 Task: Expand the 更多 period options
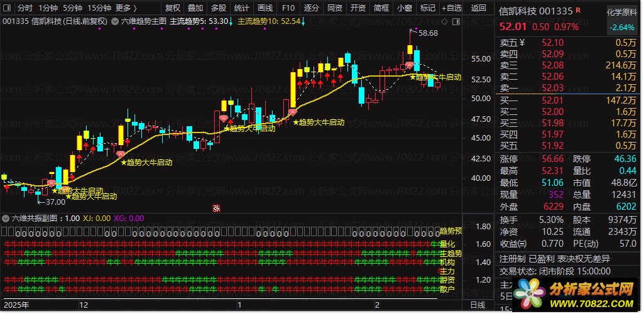(x=126, y=8)
